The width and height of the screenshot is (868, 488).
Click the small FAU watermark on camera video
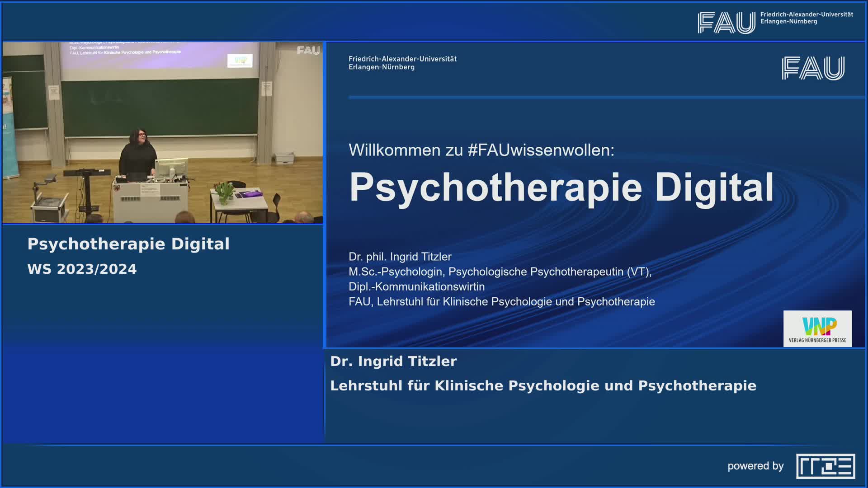(308, 51)
